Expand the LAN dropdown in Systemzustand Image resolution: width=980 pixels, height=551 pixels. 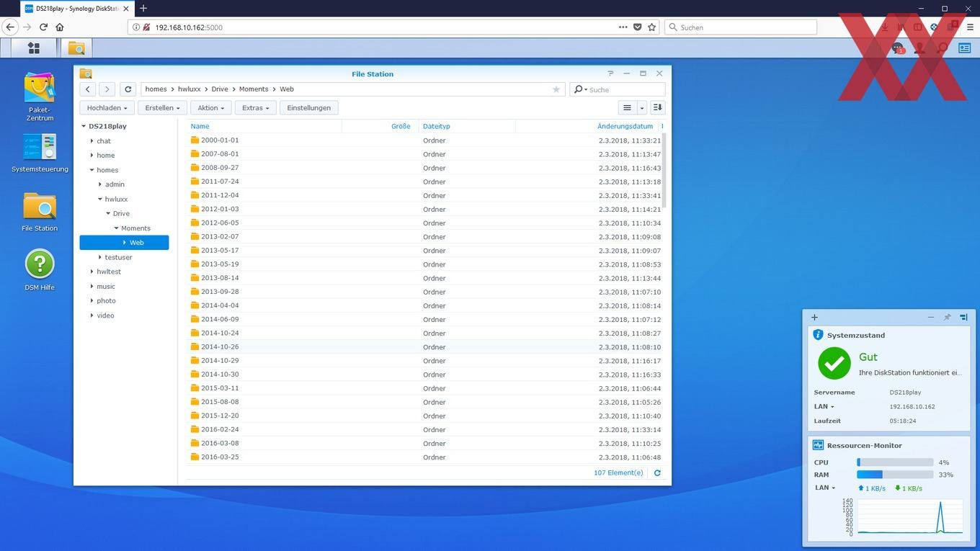[824, 406]
